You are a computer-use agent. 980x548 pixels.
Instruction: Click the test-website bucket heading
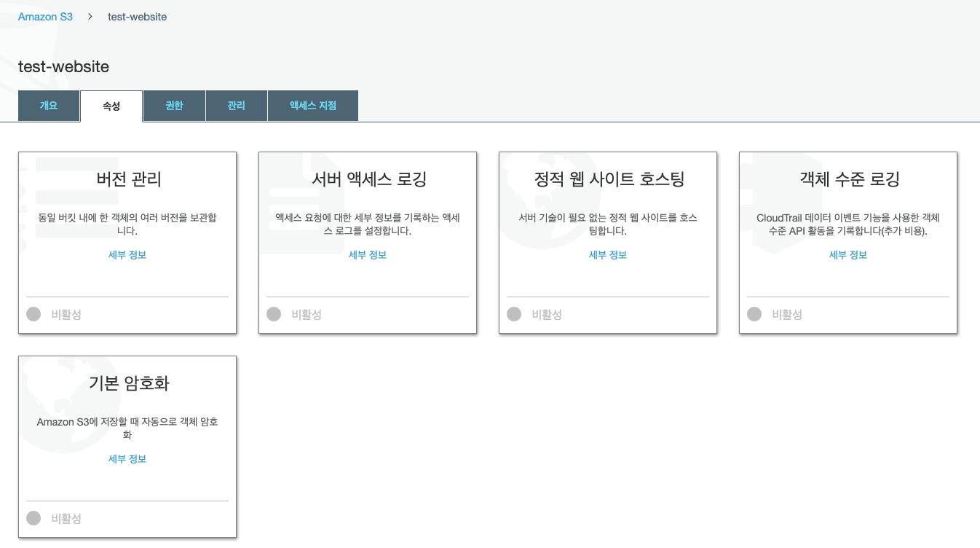[x=64, y=67]
